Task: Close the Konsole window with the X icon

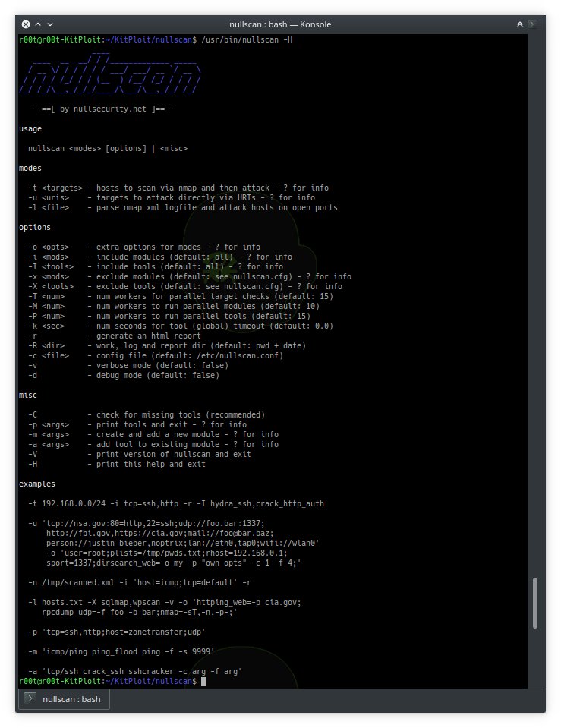Action: pos(26,24)
